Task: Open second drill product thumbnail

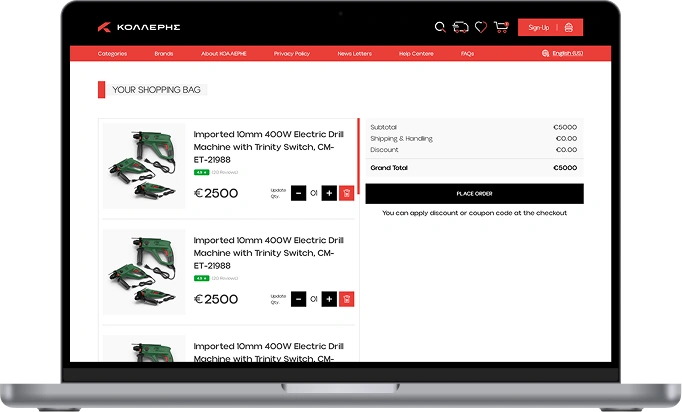Action: [x=144, y=272]
